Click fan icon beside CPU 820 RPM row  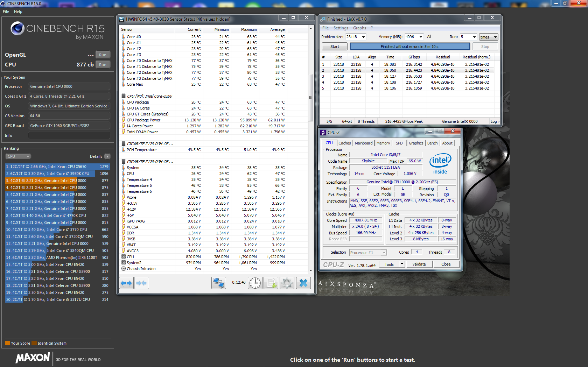(124, 257)
